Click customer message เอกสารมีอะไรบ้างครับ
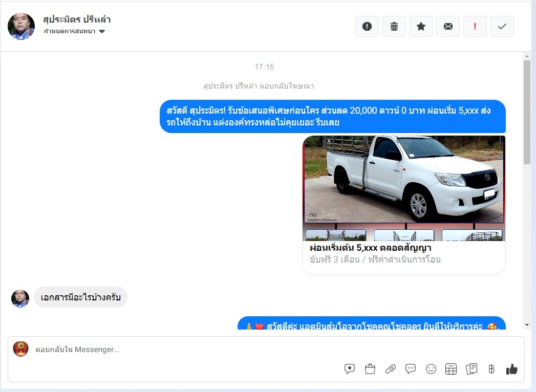Viewport: 536px width, 392px height. click(81, 297)
